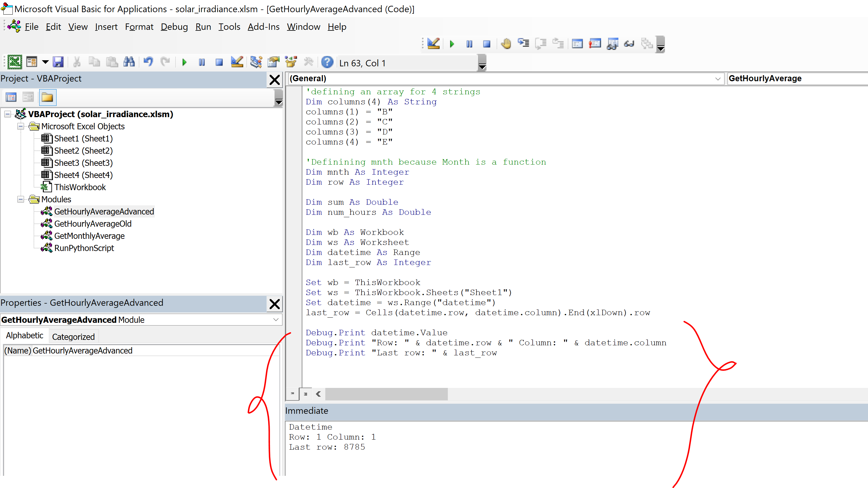Open the RunPythonScript module
Screen dimensions: 868x488
pos(84,248)
